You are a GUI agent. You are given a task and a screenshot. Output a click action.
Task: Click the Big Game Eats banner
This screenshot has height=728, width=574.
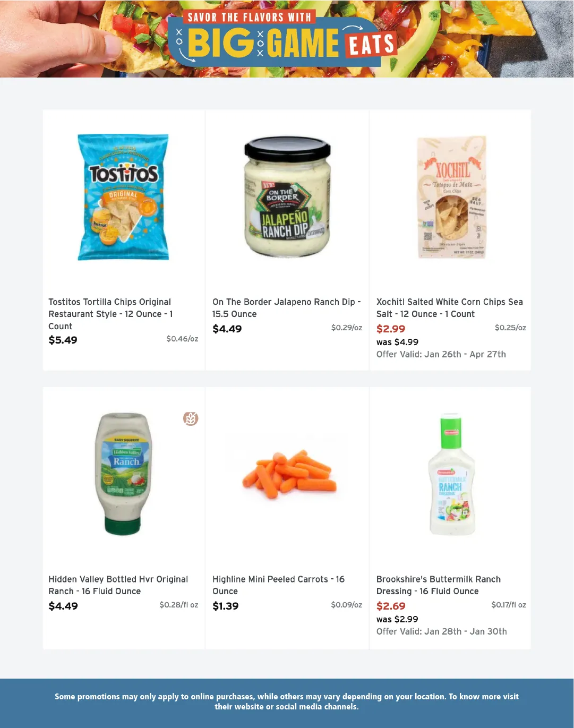pos(287,39)
